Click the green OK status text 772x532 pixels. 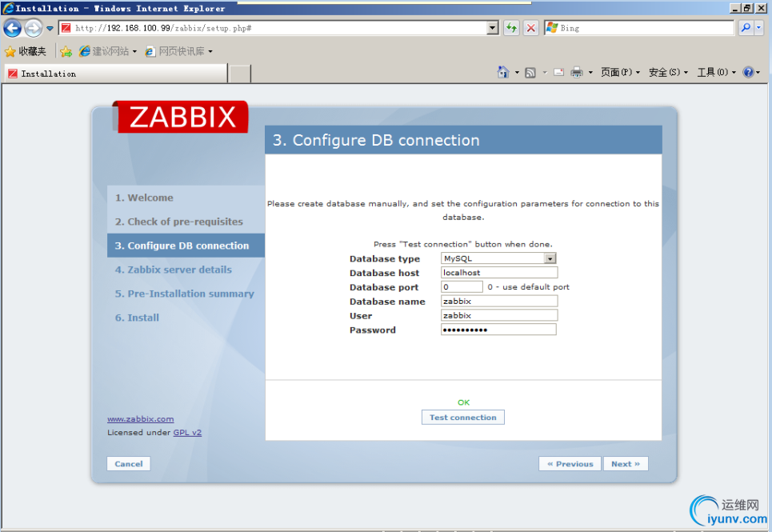pos(463,402)
